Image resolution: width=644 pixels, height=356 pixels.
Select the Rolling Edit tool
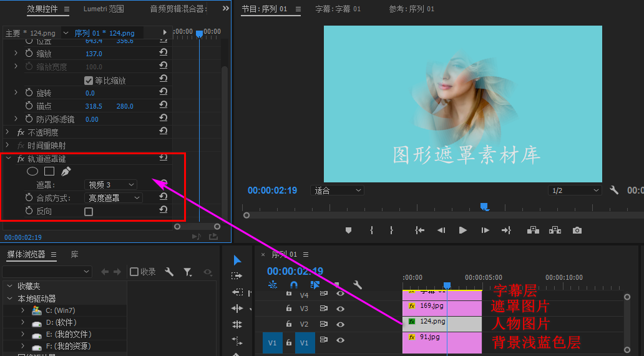237,309
